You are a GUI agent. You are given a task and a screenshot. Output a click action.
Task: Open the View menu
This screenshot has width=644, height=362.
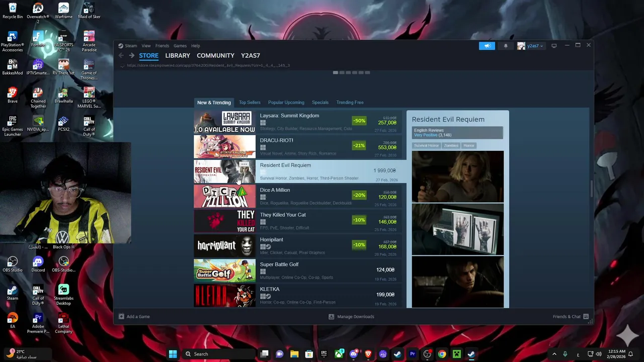coord(146,46)
